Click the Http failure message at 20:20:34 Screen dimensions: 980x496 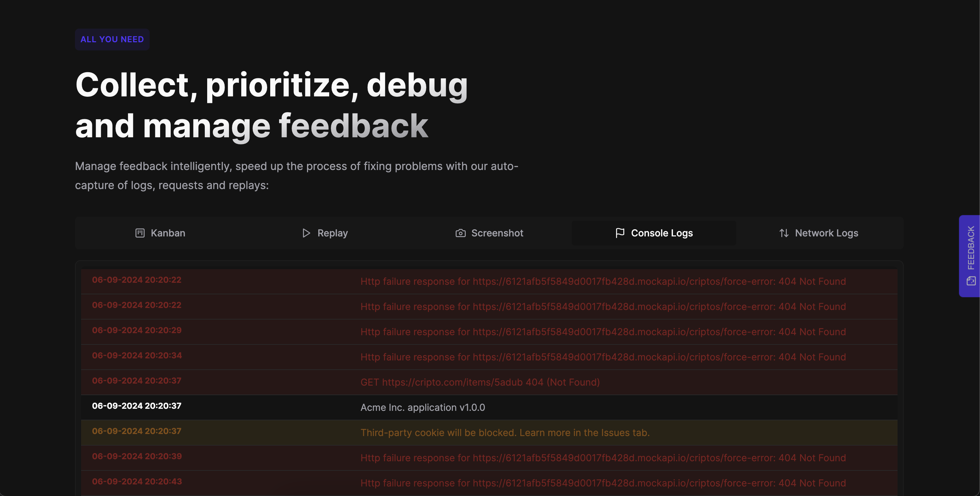603,357
